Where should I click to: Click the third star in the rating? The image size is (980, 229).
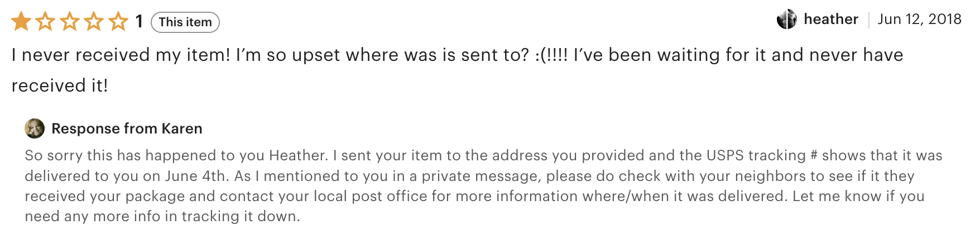coord(70,22)
